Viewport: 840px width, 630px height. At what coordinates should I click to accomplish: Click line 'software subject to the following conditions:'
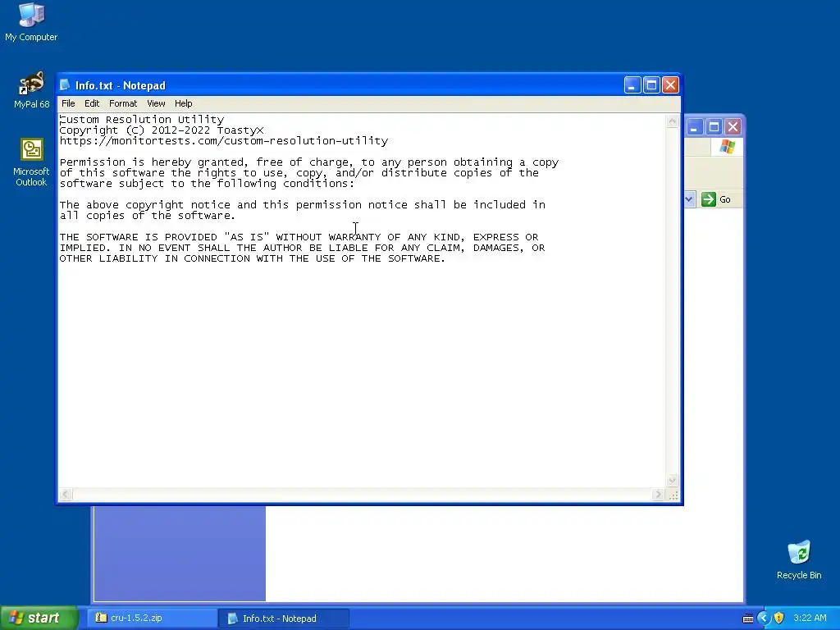pos(207,184)
